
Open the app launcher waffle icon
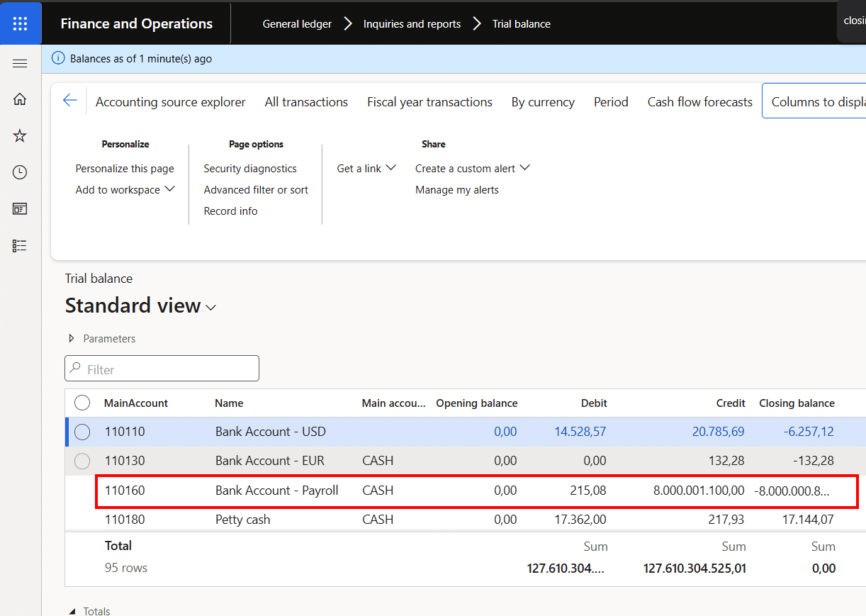pos(20,23)
